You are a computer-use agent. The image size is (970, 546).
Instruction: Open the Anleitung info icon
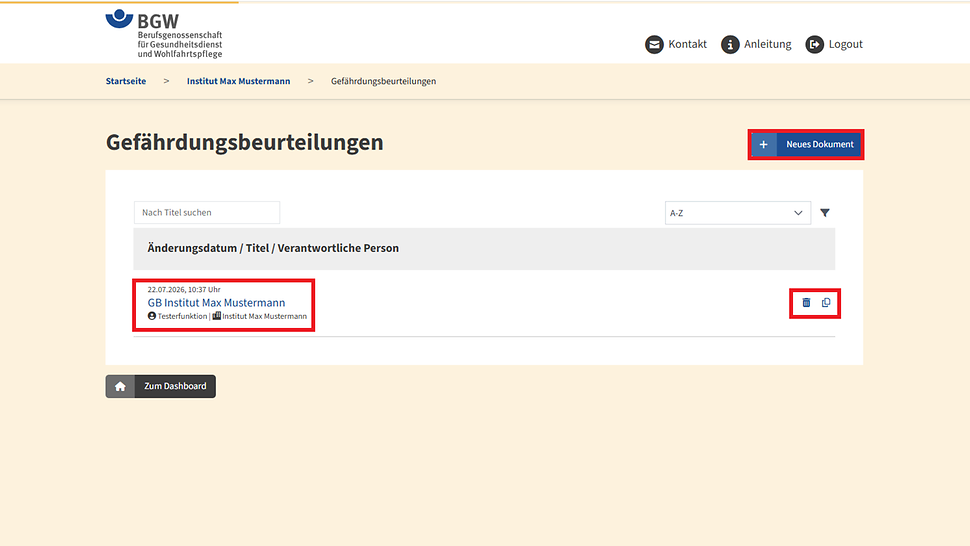(x=730, y=45)
